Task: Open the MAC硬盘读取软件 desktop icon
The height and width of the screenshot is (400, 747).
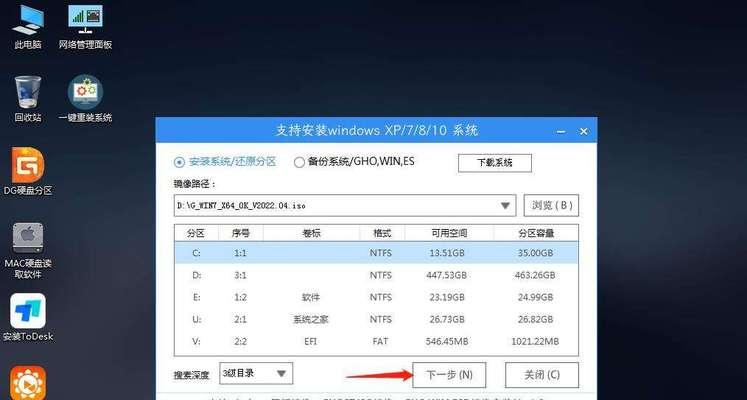Action: pyautogui.click(x=28, y=250)
